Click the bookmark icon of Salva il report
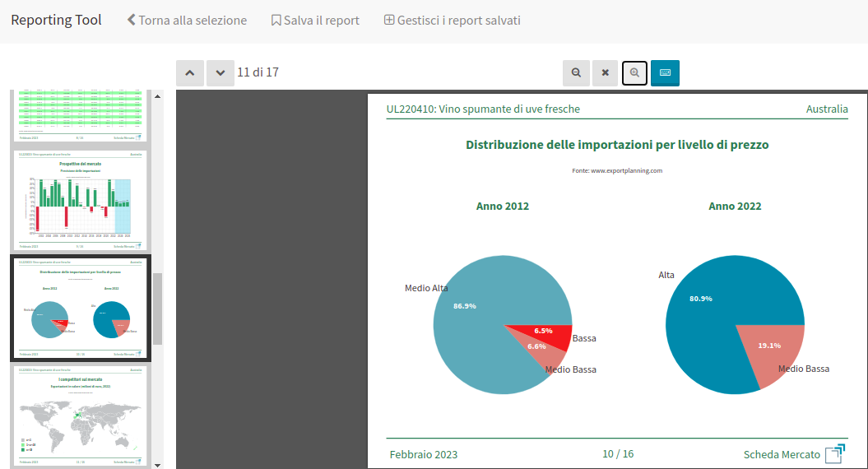Screen dimensions: 868x469 tap(276, 21)
